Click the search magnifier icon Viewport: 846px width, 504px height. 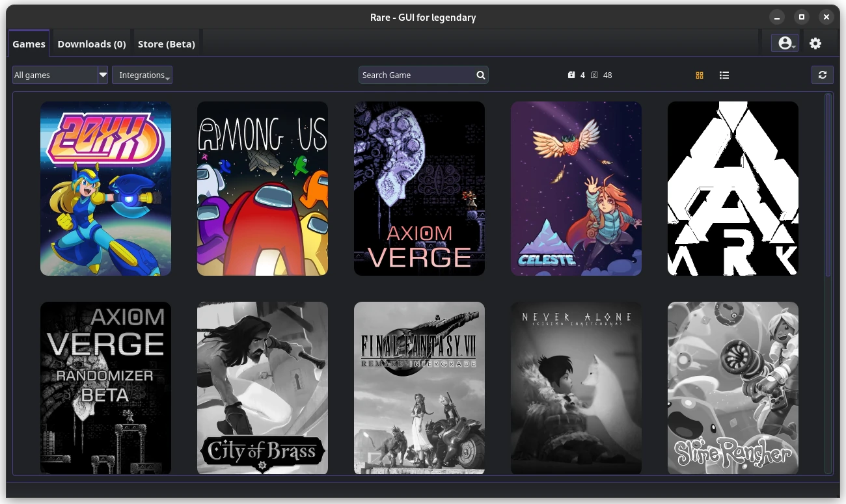pos(481,75)
